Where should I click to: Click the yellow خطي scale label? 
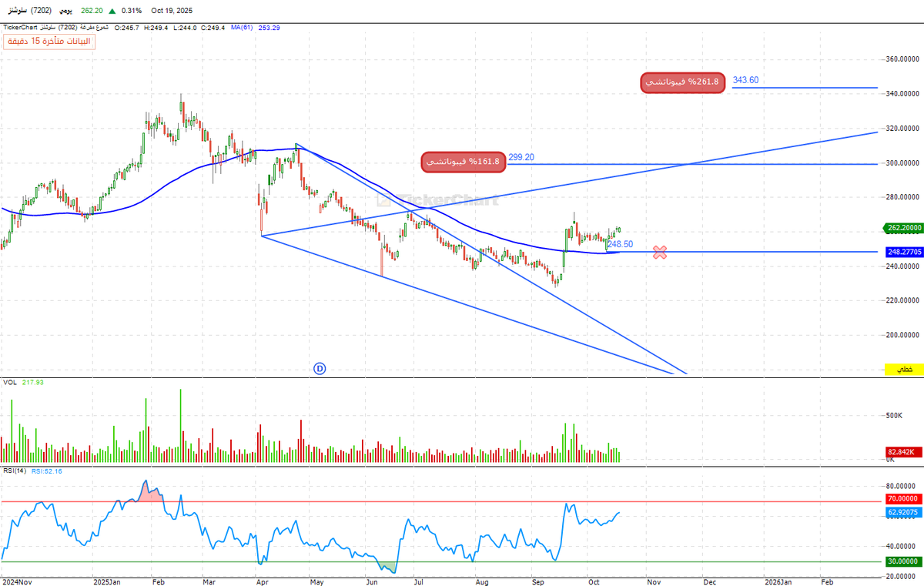[904, 370]
